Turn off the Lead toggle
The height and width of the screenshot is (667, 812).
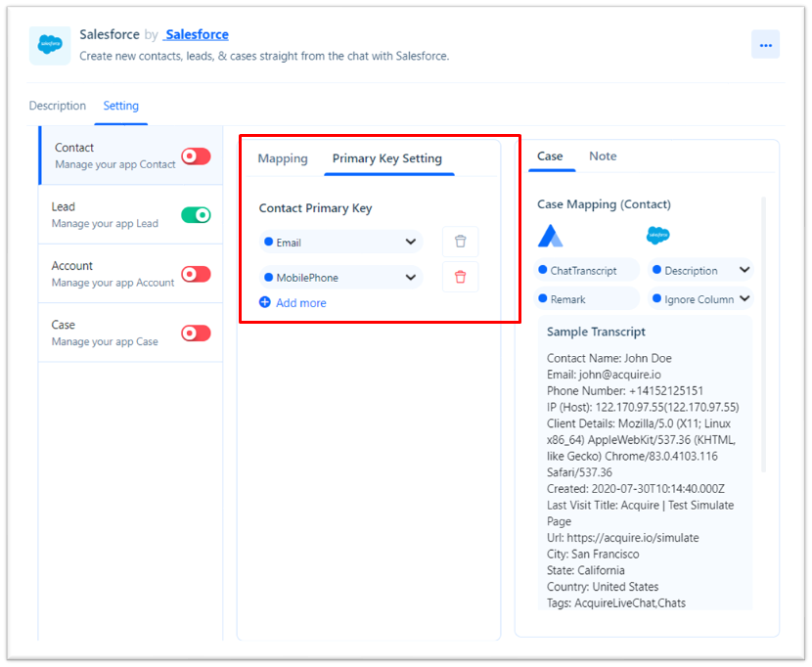pos(196,215)
